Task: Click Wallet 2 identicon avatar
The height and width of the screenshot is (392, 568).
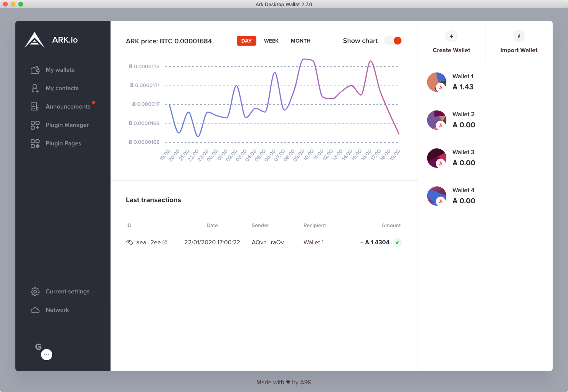Action: 437,120
